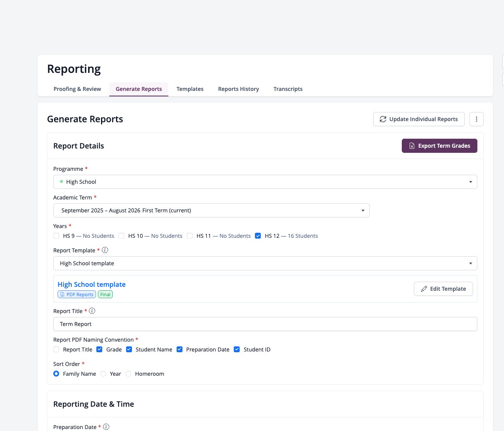This screenshot has height=431, width=504.
Task: Click the refresh icon in Update Individual Reports
Action: (x=383, y=119)
